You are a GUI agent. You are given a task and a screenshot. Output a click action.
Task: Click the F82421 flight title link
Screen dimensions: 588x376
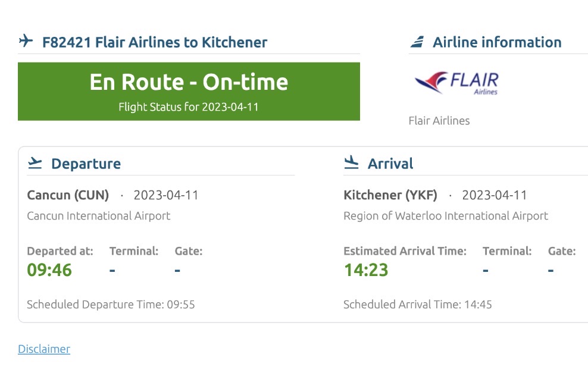pyautogui.click(x=154, y=42)
